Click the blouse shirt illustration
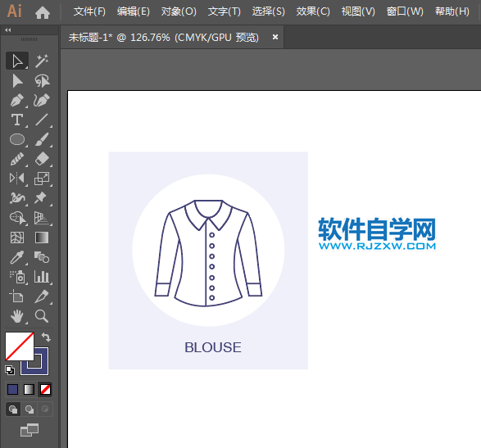481x448 pixels. click(x=208, y=253)
